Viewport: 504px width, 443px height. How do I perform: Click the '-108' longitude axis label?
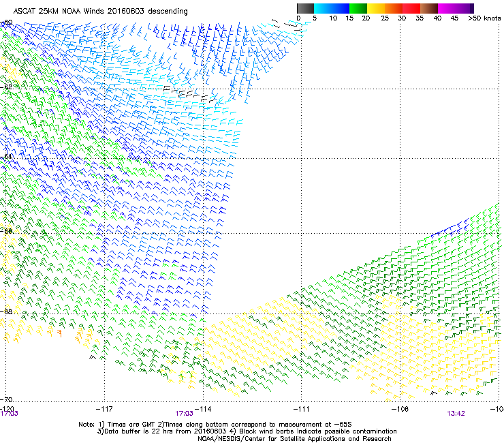point(400,409)
